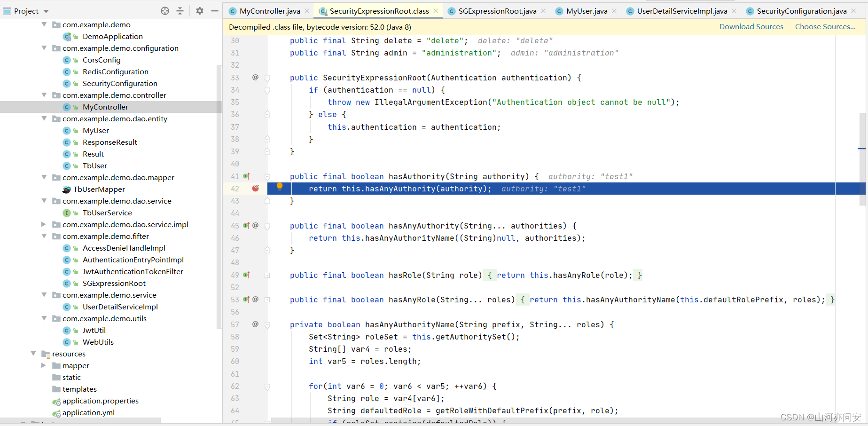
Task: Expand the folded hasAnyRole method on line 53
Action: [x=267, y=300]
